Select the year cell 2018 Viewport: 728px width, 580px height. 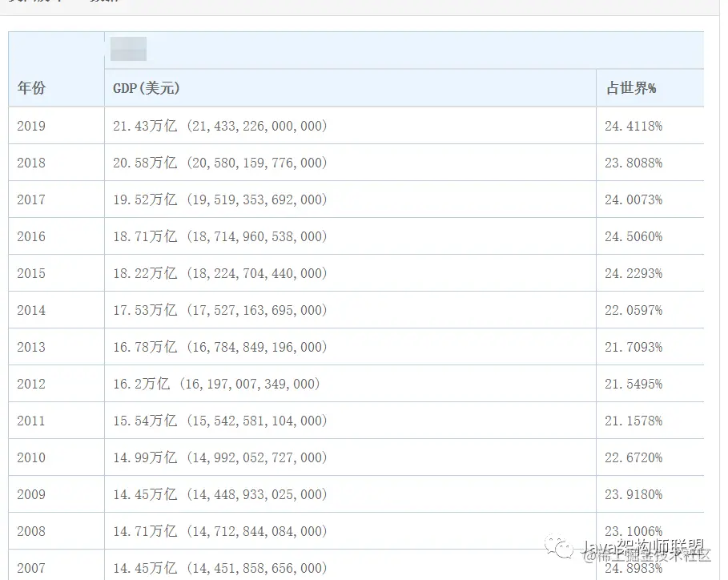pyautogui.click(x=31, y=163)
